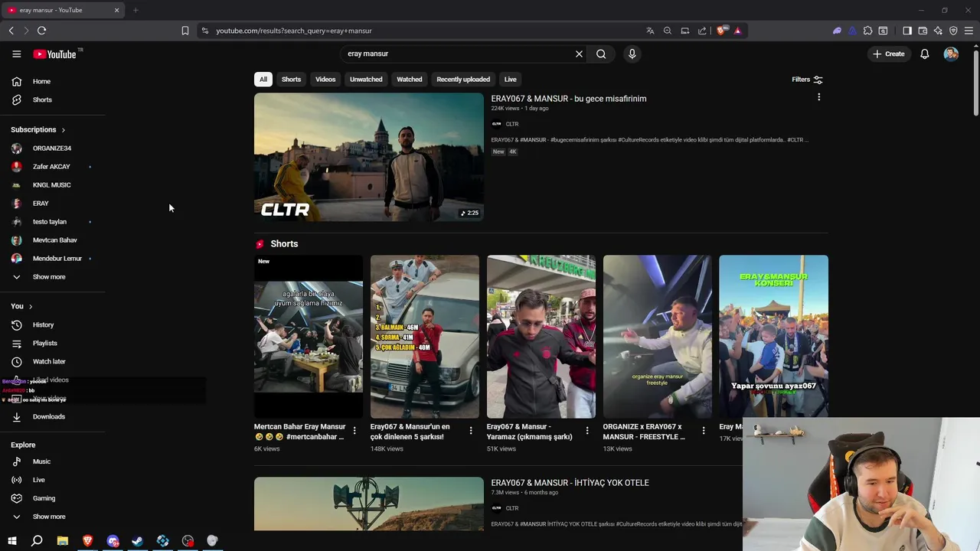This screenshot has width=980, height=551.
Task: Open Windows taskbar search
Action: [37, 541]
